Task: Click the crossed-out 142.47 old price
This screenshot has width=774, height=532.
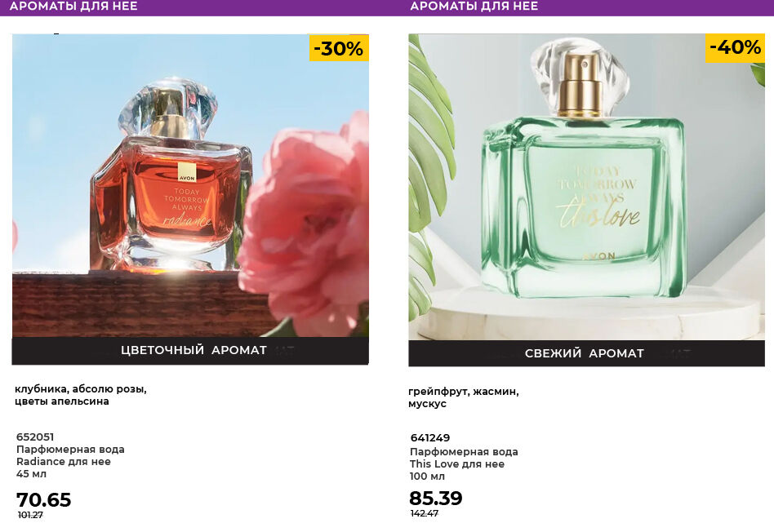Action: tap(425, 513)
